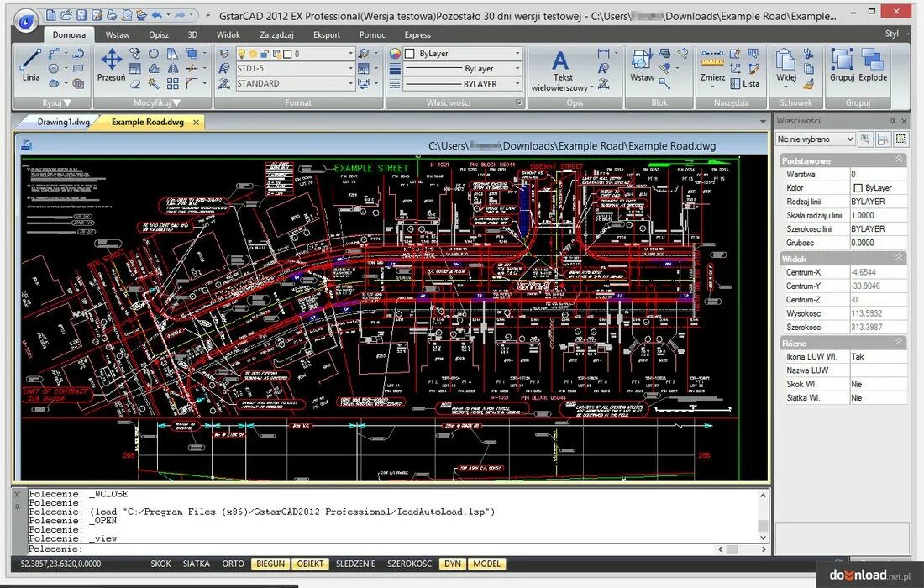Viewport: 924px width, 588px height.
Task: Click the Kolor ByLayer color swatch
Action: (858, 188)
